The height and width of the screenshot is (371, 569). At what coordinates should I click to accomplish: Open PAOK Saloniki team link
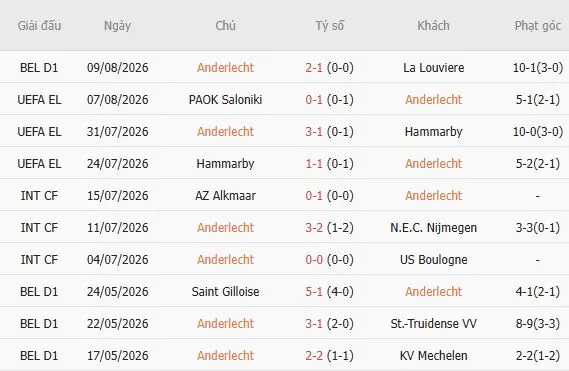click(225, 99)
